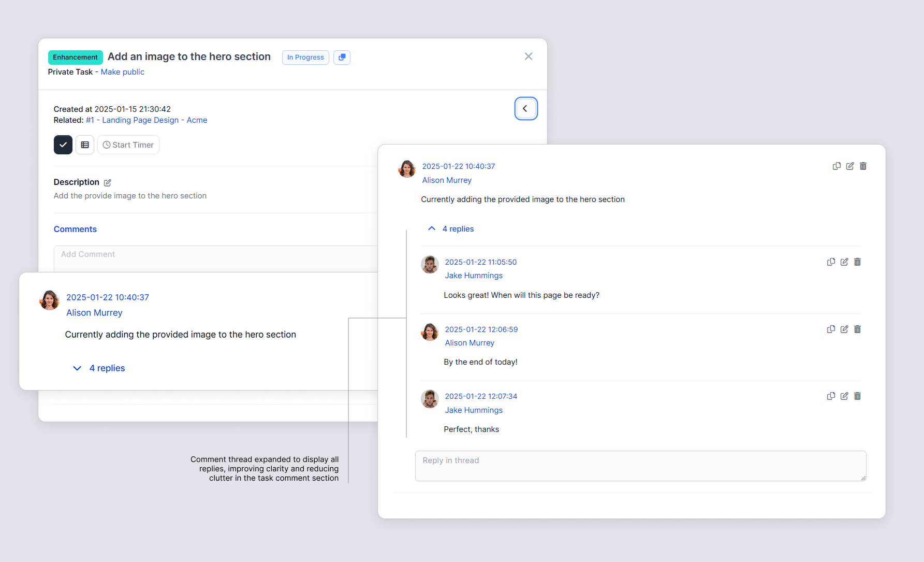Viewport: 924px width, 562px height.
Task: Copy Jake Hummings' 12:07:34 reply
Action: coord(831,396)
